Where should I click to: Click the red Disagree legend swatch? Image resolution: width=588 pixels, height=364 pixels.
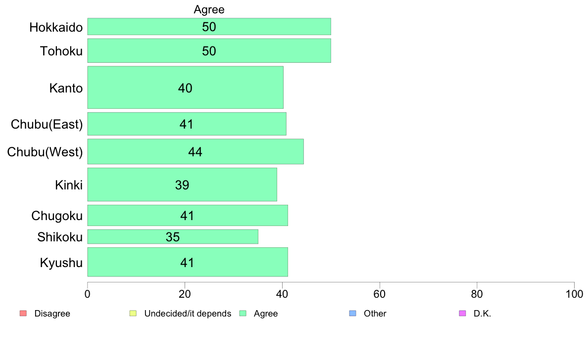click(x=23, y=314)
